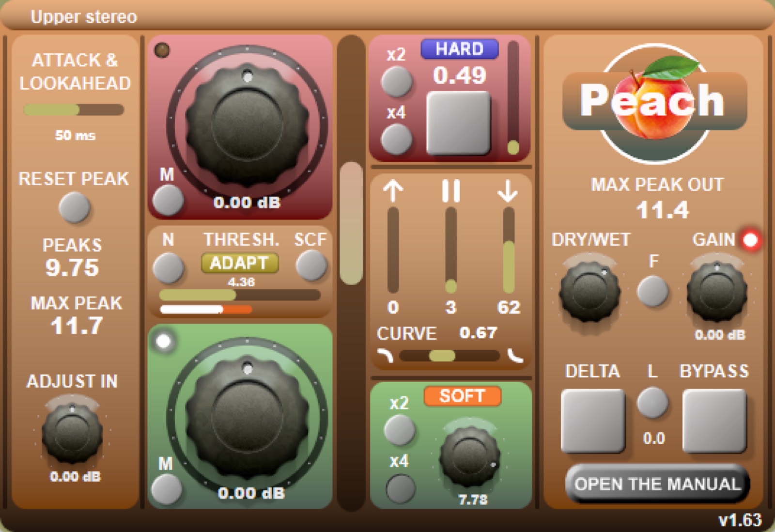The image size is (775, 532).
Task: Toggle the N button beside THRESH.
Action: pos(168,267)
